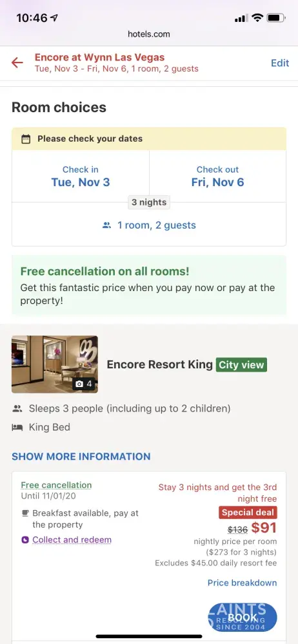Tap the King Bed icon
The width and height of the screenshot is (298, 644).
coord(17,428)
